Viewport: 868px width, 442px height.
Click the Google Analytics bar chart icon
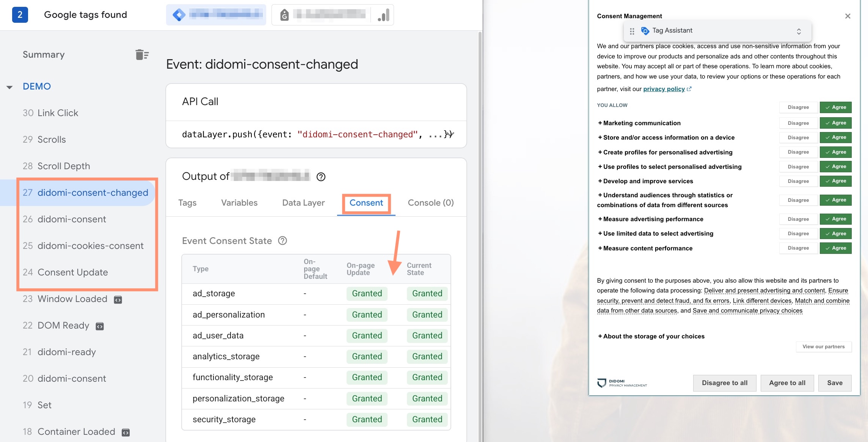[383, 15]
